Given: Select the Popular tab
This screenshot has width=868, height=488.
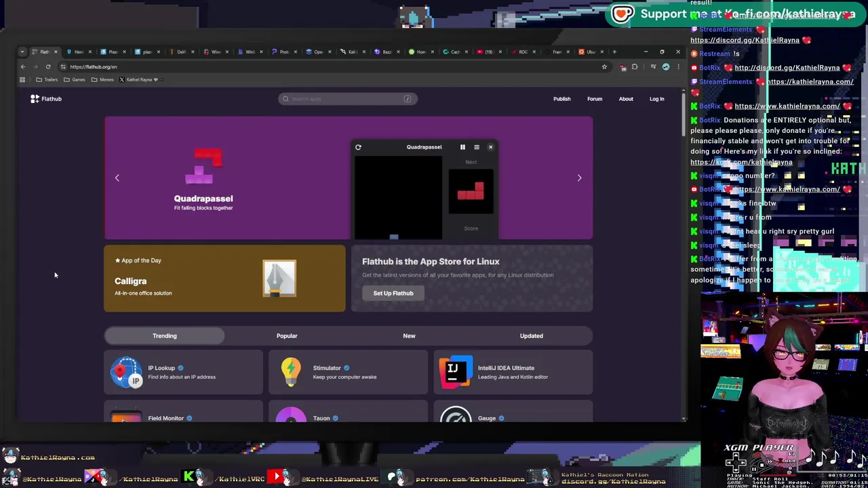Looking at the screenshot, I should (x=287, y=335).
